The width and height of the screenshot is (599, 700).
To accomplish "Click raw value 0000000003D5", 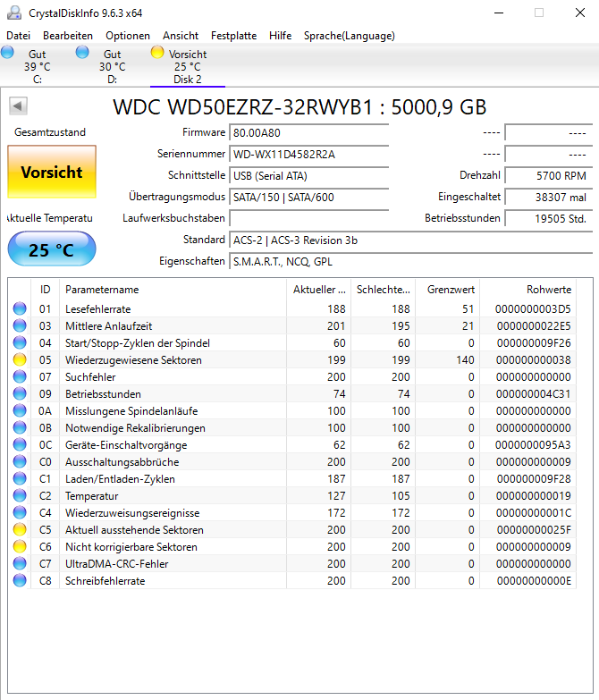I will (533, 309).
